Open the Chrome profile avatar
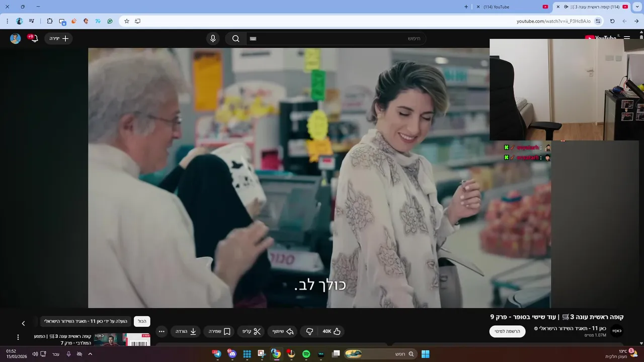Screen dimensions: 644x362 pos(20,21)
